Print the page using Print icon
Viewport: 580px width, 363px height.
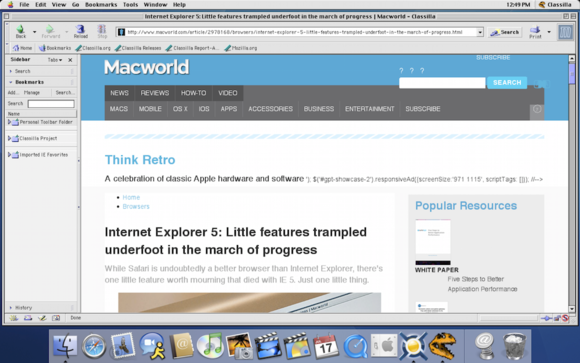coord(535,32)
